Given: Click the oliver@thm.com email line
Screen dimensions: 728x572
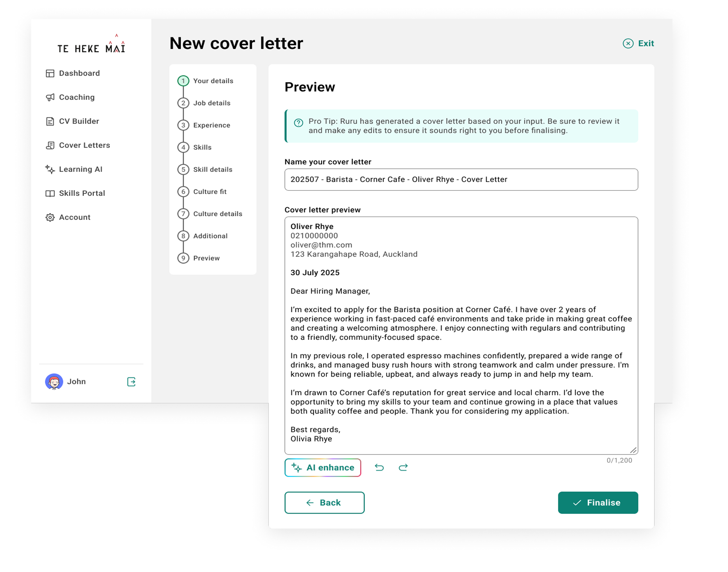Looking at the screenshot, I should (321, 245).
